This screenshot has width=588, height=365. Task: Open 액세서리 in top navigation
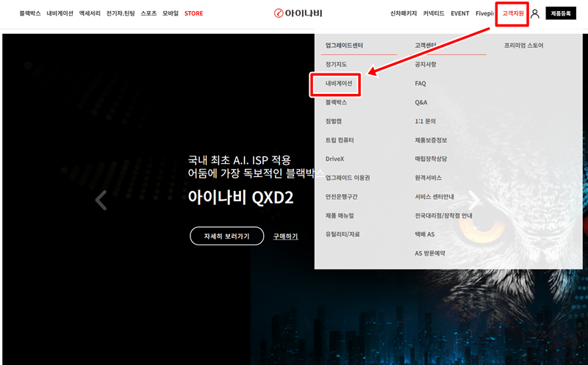pos(90,13)
